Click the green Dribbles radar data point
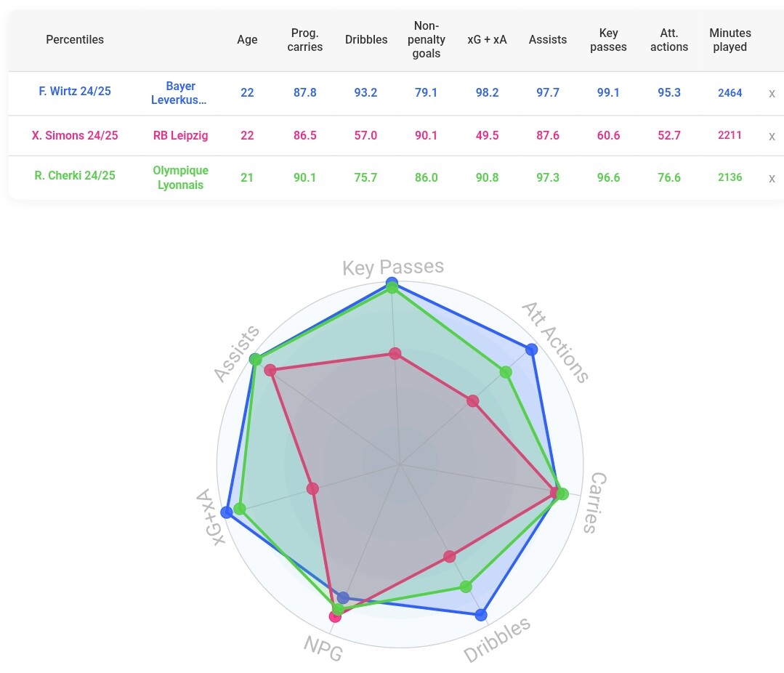 coord(466,587)
